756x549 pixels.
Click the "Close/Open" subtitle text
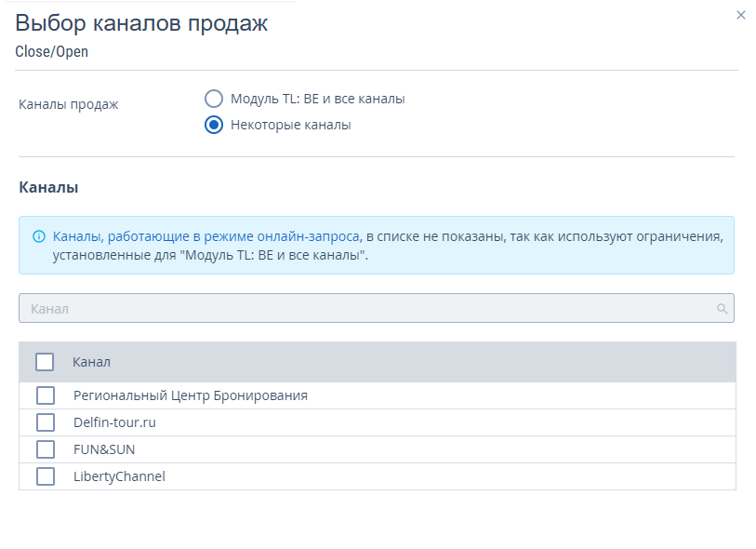pyautogui.click(x=51, y=52)
